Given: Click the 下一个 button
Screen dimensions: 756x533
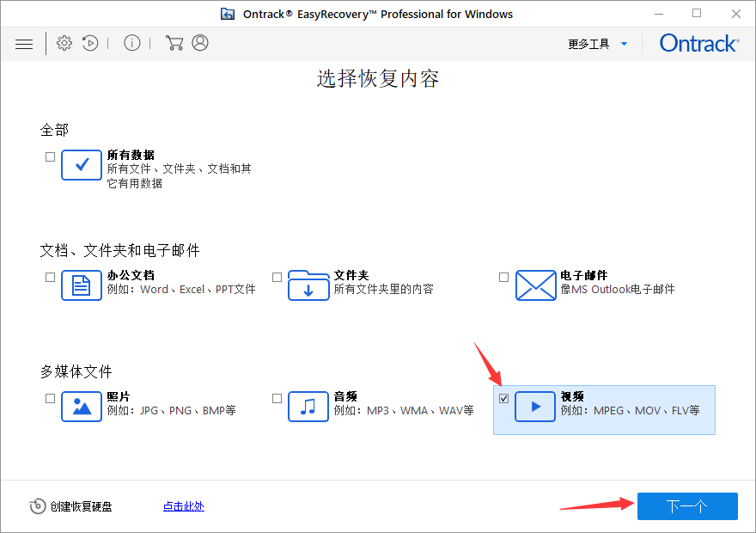Looking at the screenshot, I should pyautogui.click(x=687, y=506).
